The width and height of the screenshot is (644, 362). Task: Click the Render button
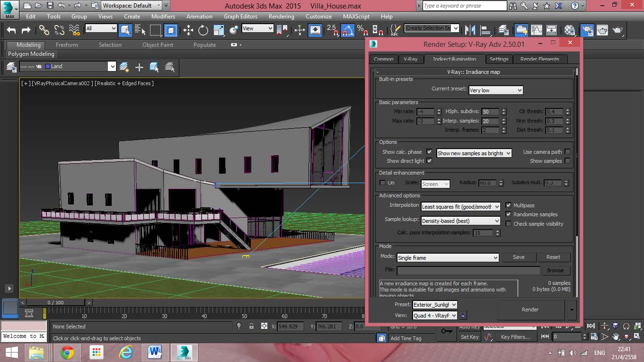pos(530,309)
